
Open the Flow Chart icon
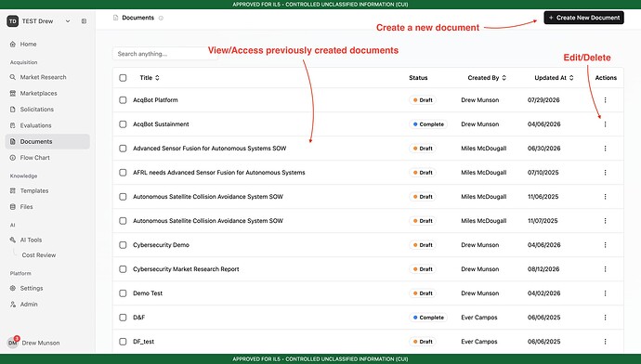pos(13,158)
